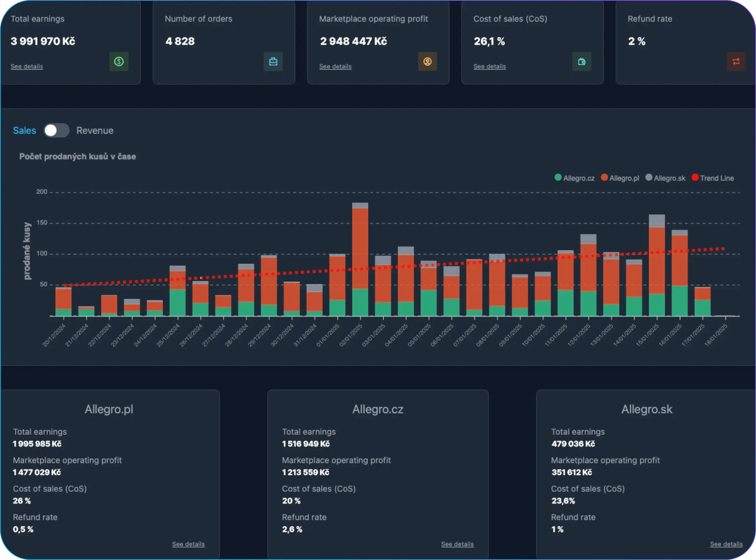Click the tallest bar for 02/01/2025
The height and width of the screenshot is (560, 756).
point(360,259)
